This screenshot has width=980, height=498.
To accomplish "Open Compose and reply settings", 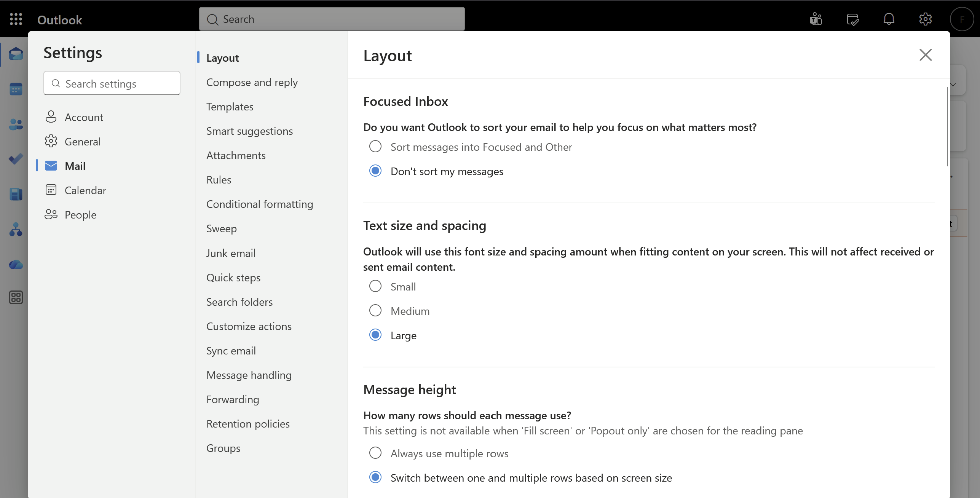I will pos(252,82).
